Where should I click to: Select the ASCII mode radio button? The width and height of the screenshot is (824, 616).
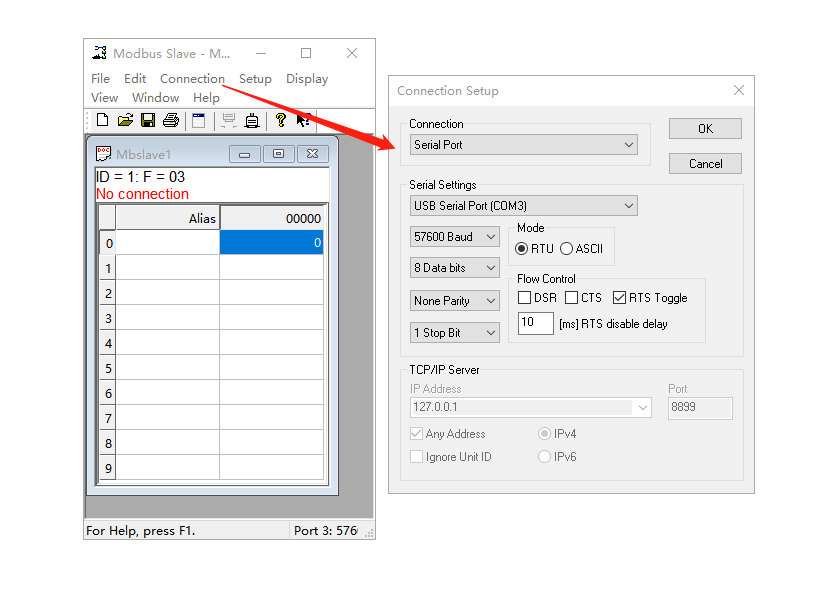[566, 249]
